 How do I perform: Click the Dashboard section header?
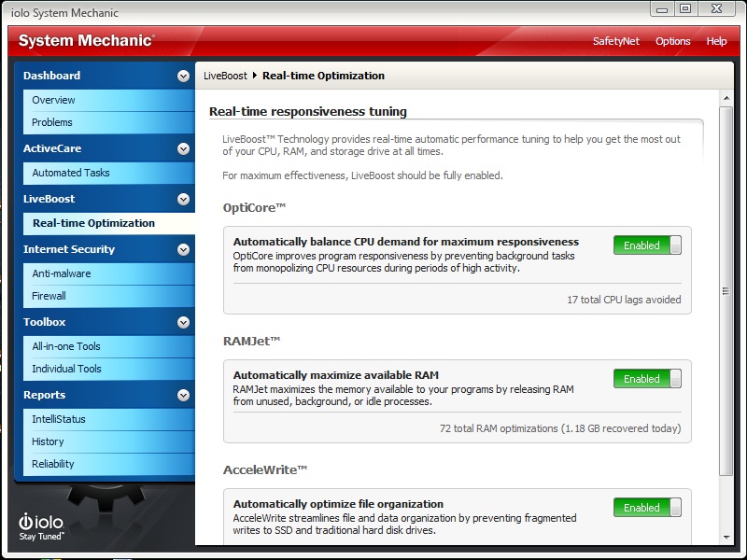coord(105,76)
